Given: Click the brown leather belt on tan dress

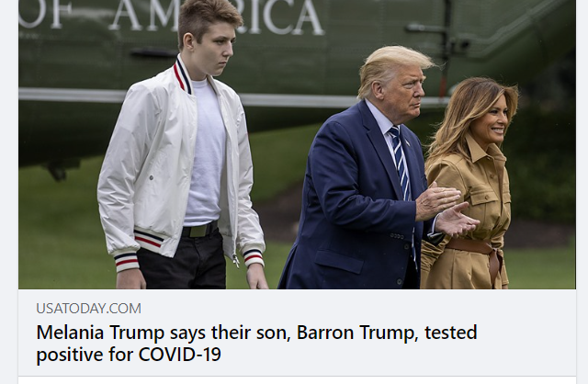Looking at the screenshot, I should (476, 252).
